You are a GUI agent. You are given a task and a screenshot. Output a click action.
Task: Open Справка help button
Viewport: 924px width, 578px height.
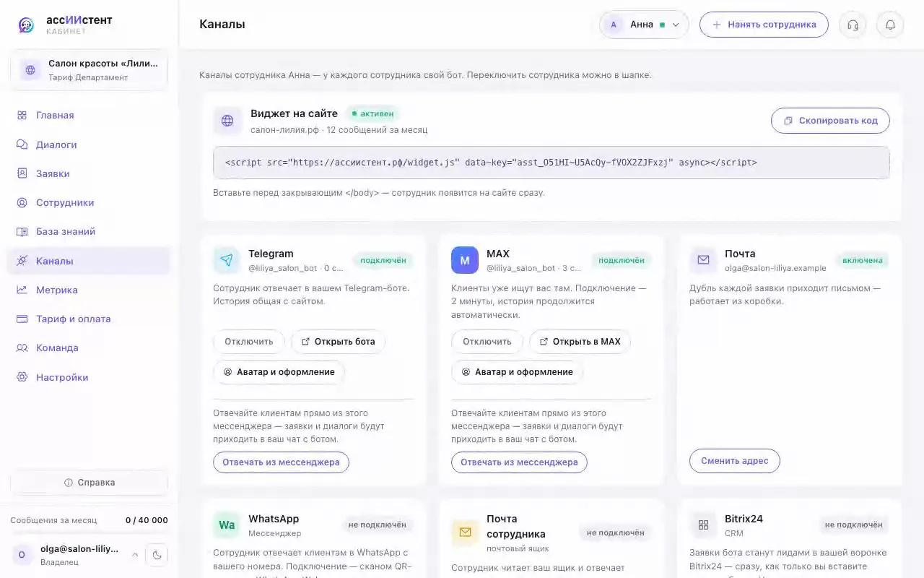(x=89, y=483)
